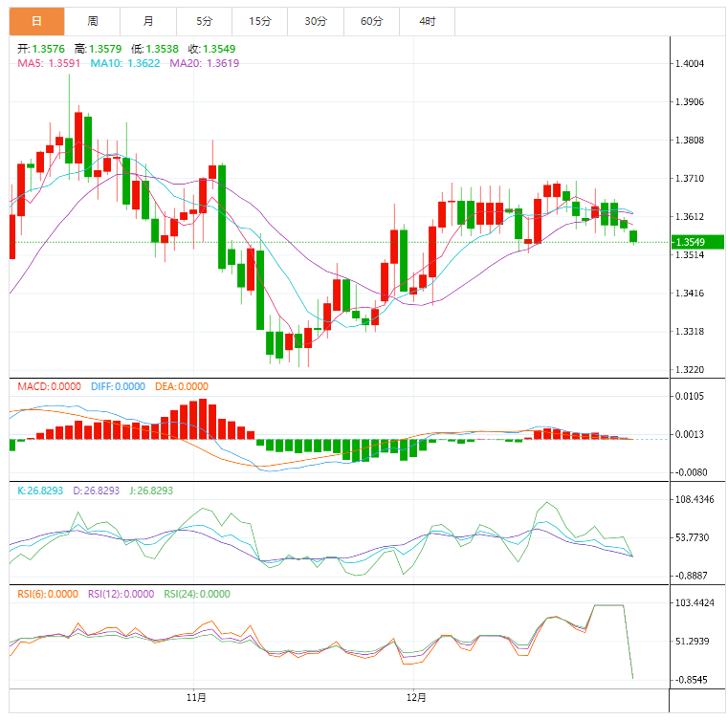Click the RSI(24): 0.0000 label
Screen dimensions: 728x720
197,595
